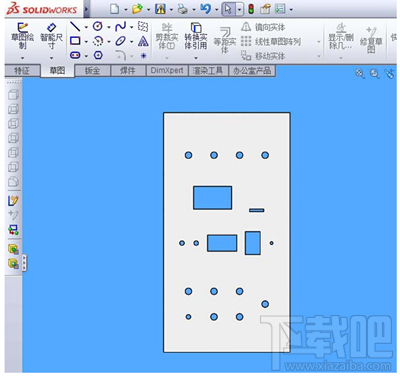Image resolution: width=400 pixels, height=376 pixels.
Task: Select the largest rectangular cutout on the plate
Action: tap(212, 198)
